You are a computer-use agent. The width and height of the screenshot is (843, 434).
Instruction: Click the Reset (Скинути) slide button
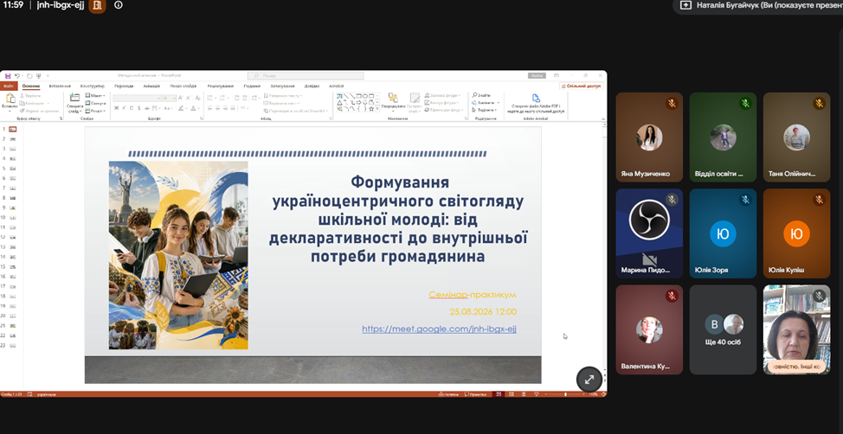(95, 103)
